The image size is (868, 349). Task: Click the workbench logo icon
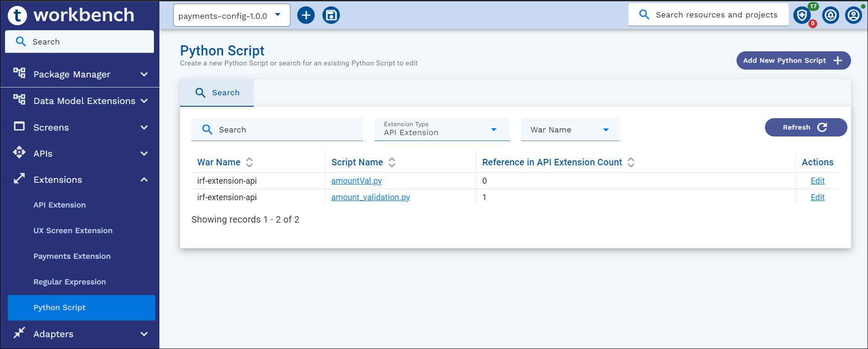pos(17,15)
